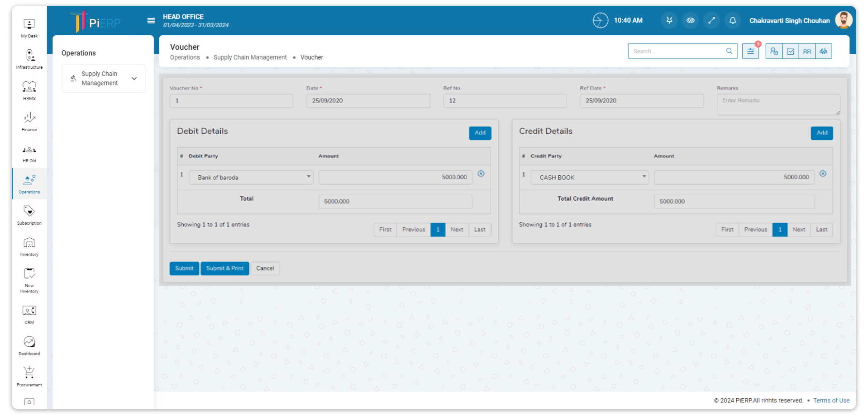Image resolution: width=868 pixels, height=415 pixels.
Task: Click the checkbox icon next to search
Action: [790, 51]
